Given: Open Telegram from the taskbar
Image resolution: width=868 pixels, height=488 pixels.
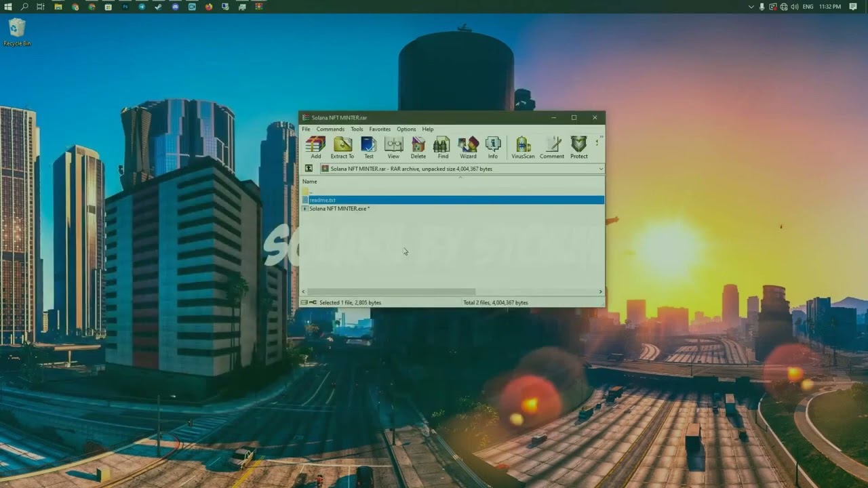Looking at the screenshot, I should click(x=142, y=7).
